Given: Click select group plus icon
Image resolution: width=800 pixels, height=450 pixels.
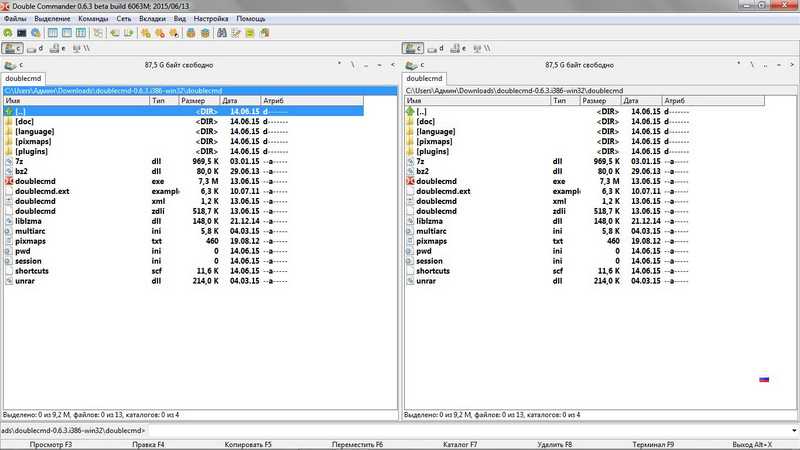Looking at the screenshot, I should (146, 33).
